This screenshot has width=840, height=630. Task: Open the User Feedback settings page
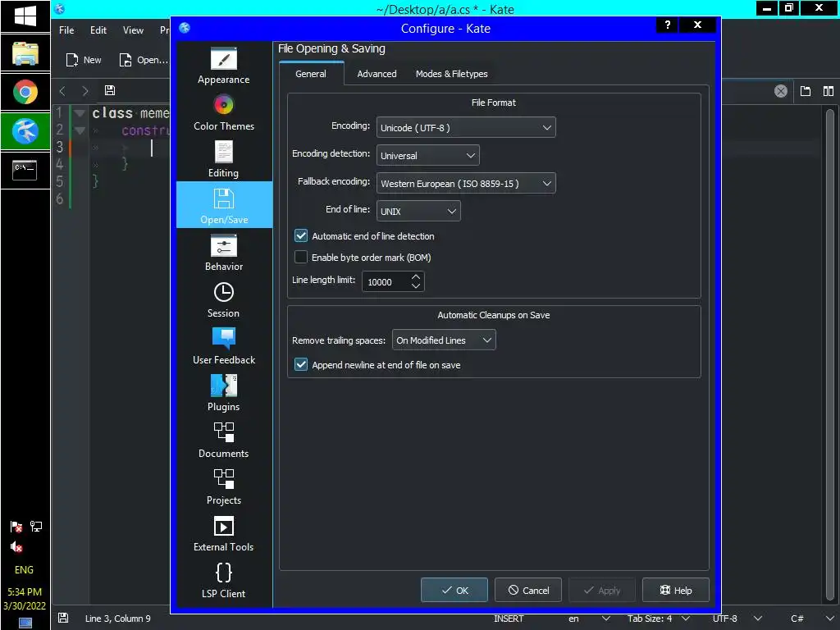pos(224,345)
